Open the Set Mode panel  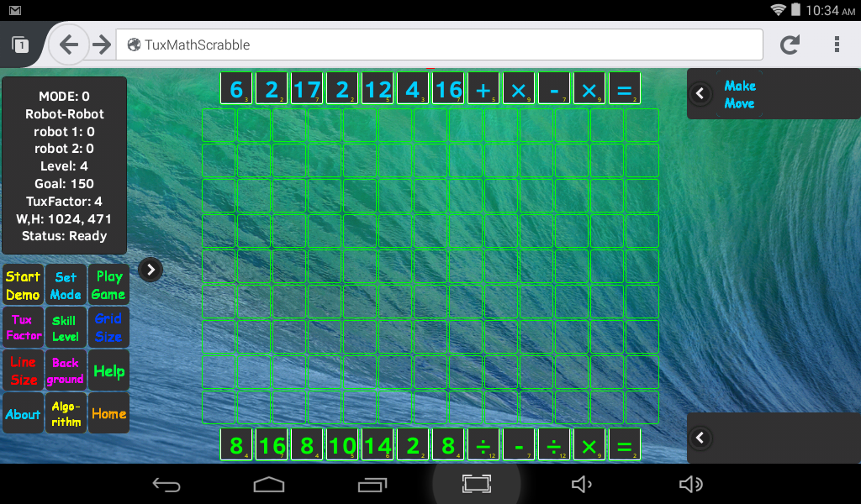[66, 285]
